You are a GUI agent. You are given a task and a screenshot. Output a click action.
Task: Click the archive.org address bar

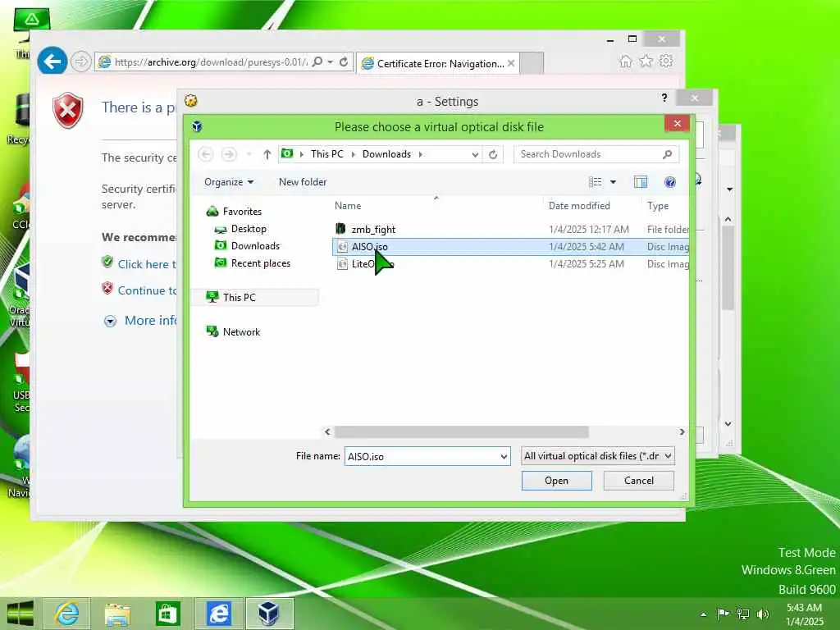coord(210,62)
